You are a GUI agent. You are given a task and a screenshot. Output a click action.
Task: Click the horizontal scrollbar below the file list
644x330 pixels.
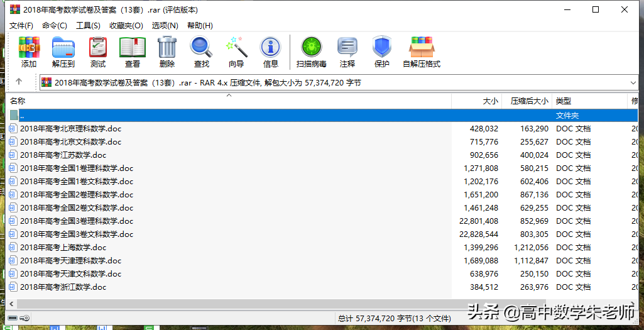314,304
